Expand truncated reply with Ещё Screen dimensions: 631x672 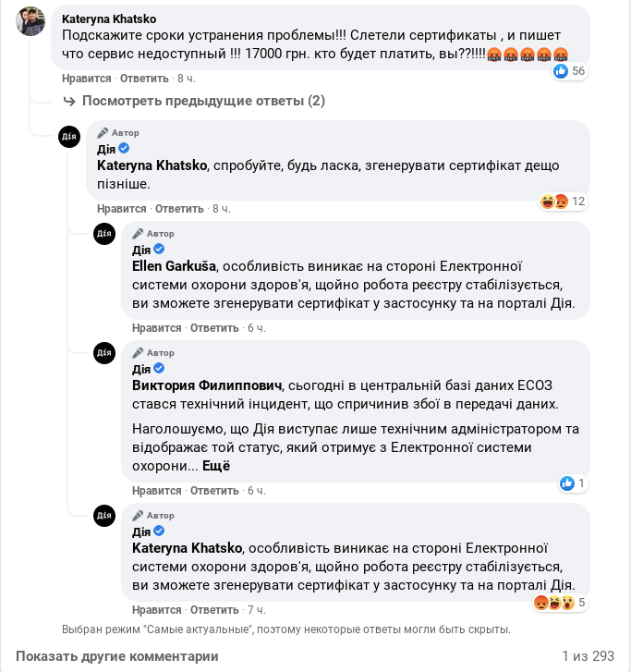216,466
